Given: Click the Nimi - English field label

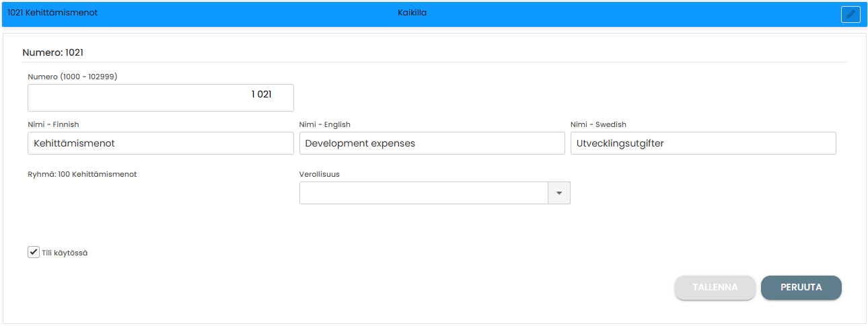Looking at the screenshot, I should coord(324,124).
